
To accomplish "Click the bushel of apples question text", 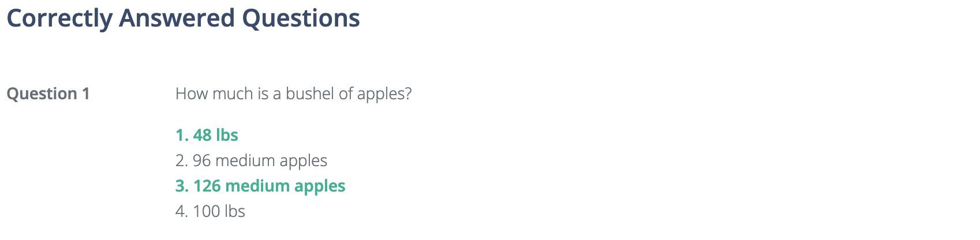I will [x=293, y=93].
